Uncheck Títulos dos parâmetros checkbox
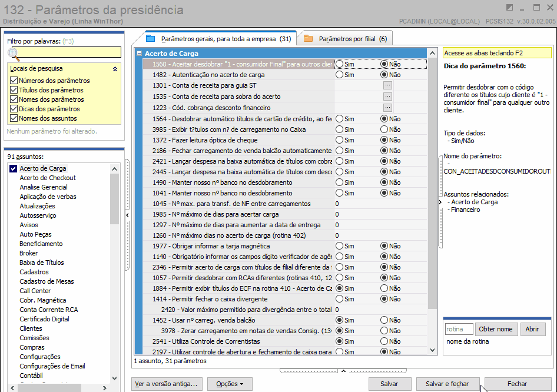 pyautogui.click(x=14, y=90)
